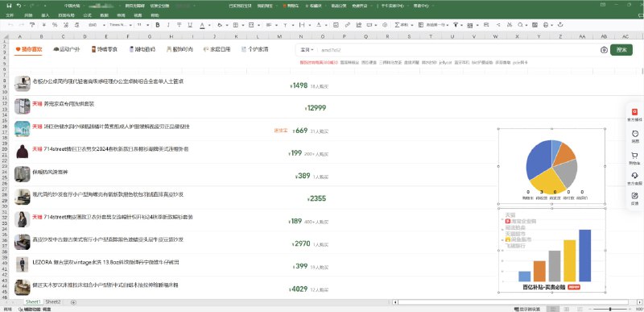Open the ¥1498 office desk product title

pos(108,81)
